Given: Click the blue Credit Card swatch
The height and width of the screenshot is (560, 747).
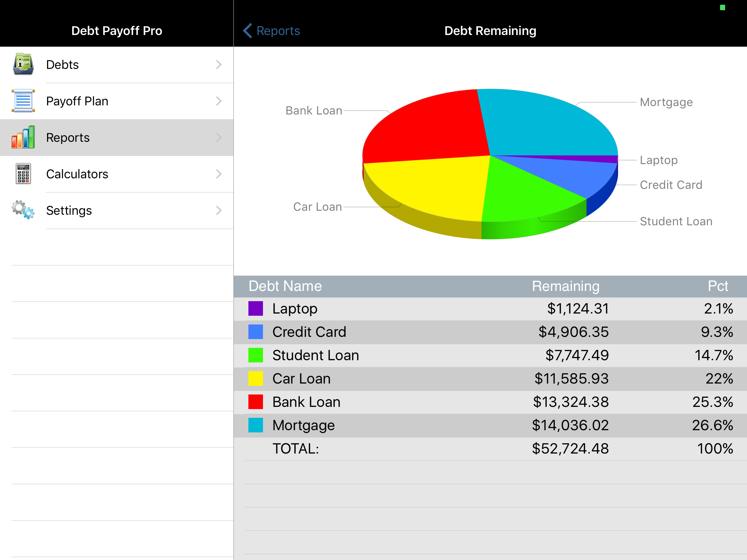Looking at the screenshot, I should coord(255,332).
